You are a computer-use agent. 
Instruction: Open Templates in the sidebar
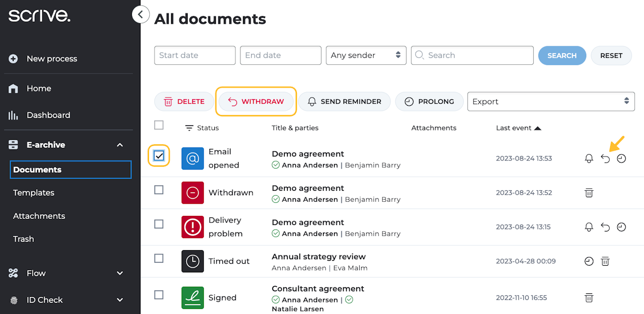click(34, 193)
